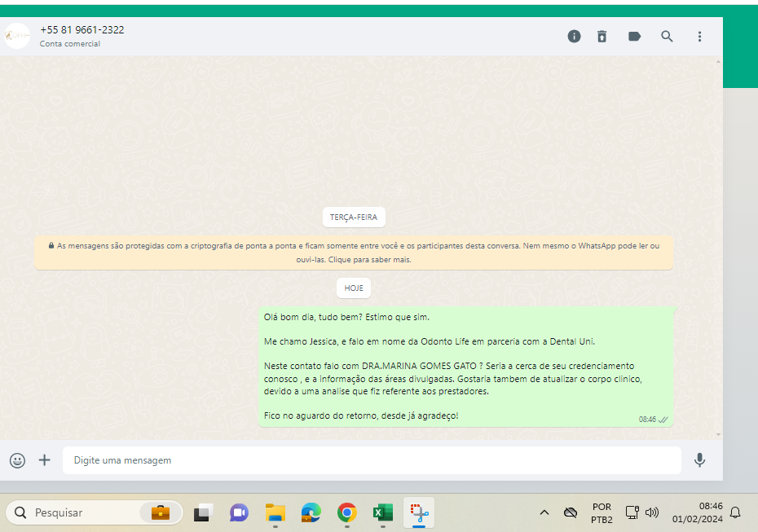
Task: Click the chat scrollbar down arrow
Action: 718,434
